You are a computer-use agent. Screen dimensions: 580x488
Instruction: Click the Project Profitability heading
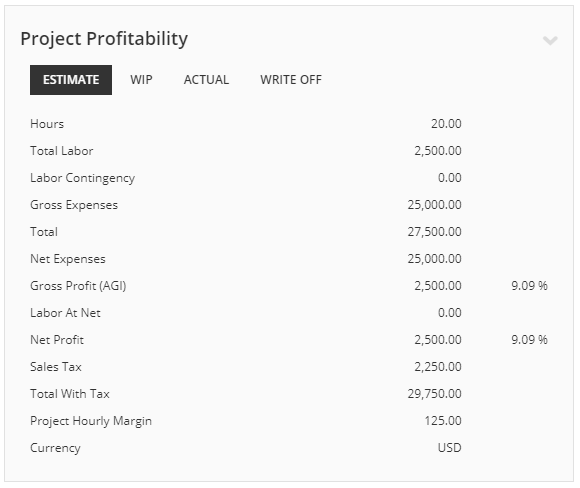tap(104, 39)
